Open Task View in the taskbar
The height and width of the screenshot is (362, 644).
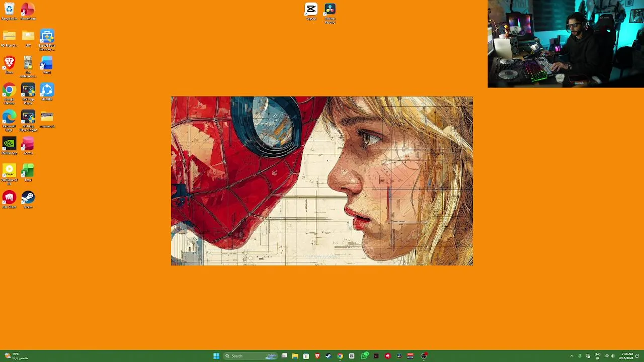click(284, 356)
